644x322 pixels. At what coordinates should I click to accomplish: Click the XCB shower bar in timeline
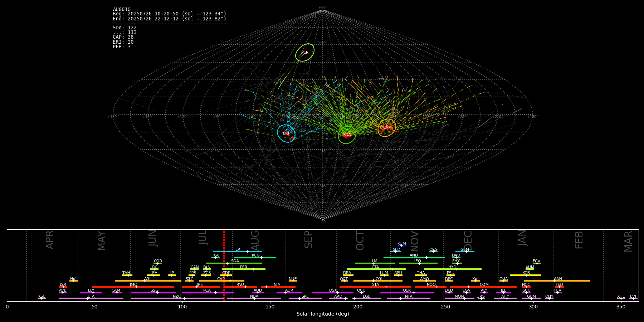[x=525, y=275]
